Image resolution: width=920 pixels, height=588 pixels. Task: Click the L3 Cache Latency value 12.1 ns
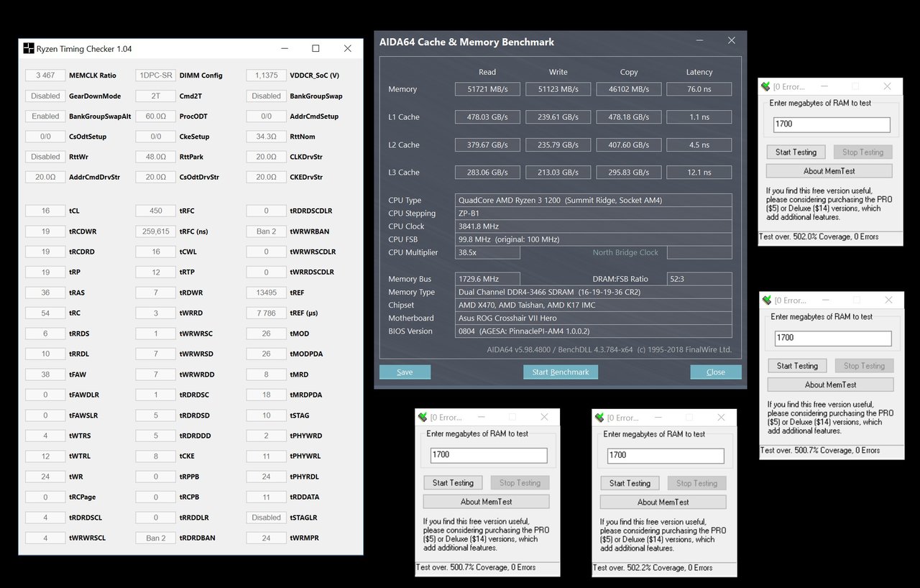699,173
